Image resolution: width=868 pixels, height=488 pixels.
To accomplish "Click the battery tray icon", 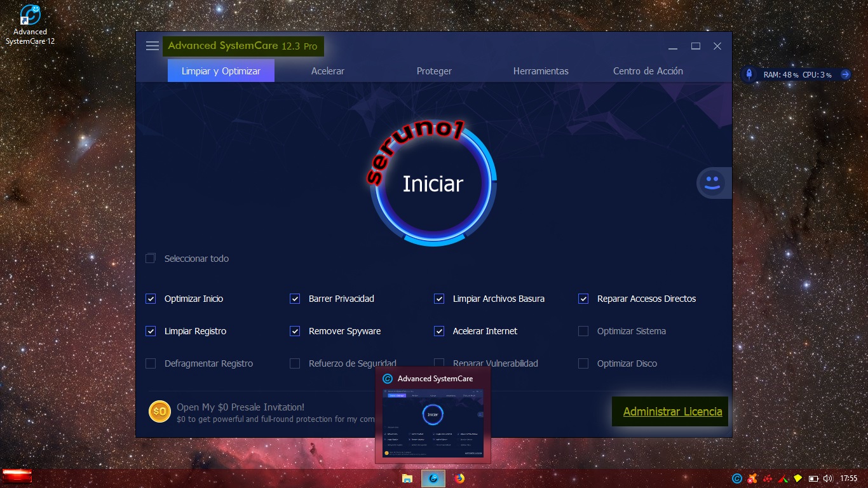I will coord(813,478).
